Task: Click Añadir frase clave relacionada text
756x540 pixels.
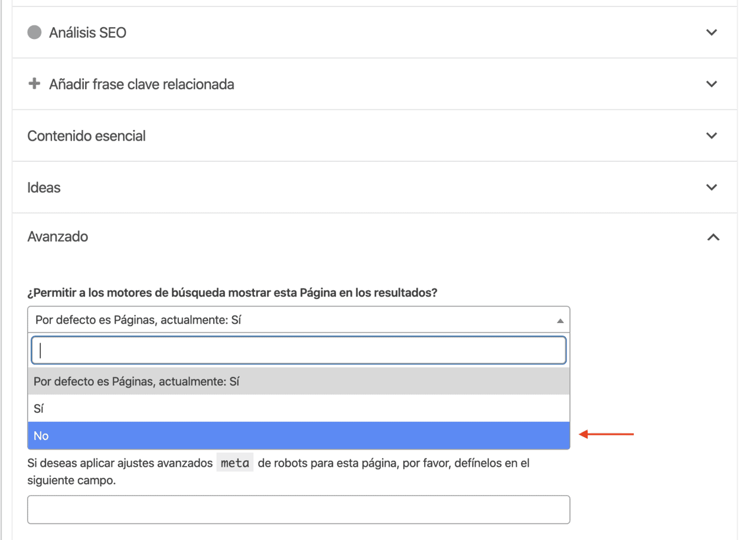Action: point(142,84)
